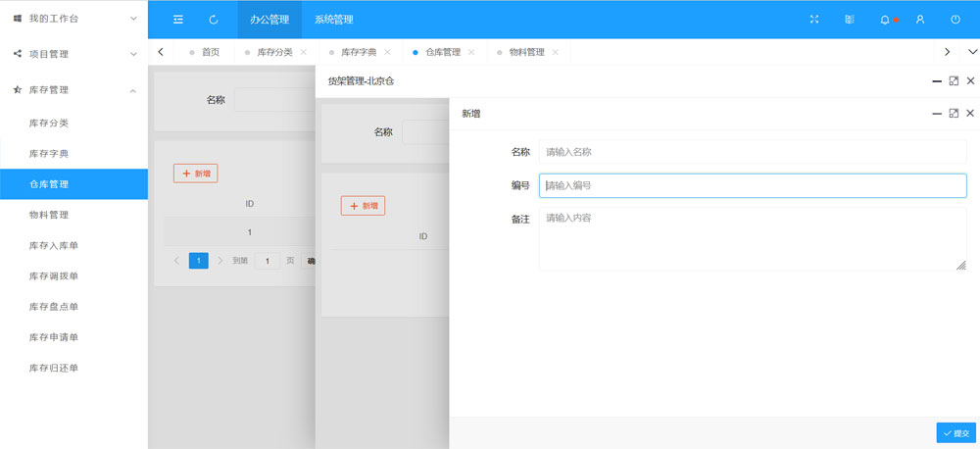980x449 pixels.
Task: Open the tab options dropdown arrow
Action: coord(972,52)
